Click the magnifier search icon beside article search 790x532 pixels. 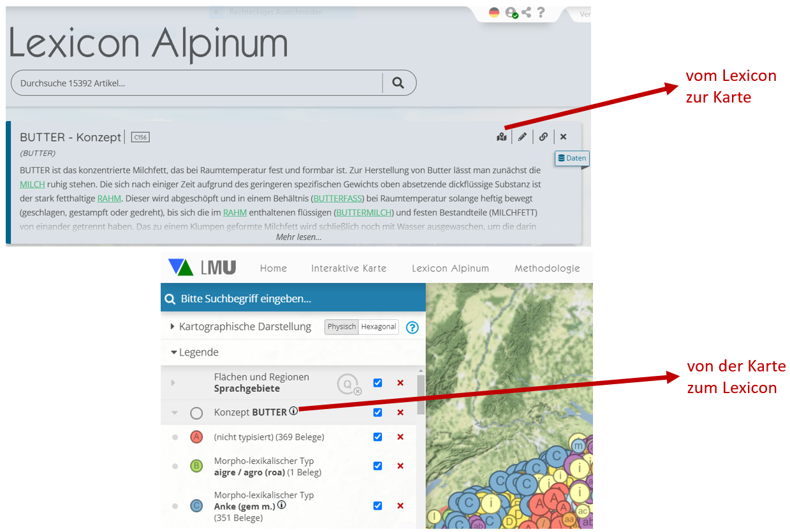click(398, 83)
